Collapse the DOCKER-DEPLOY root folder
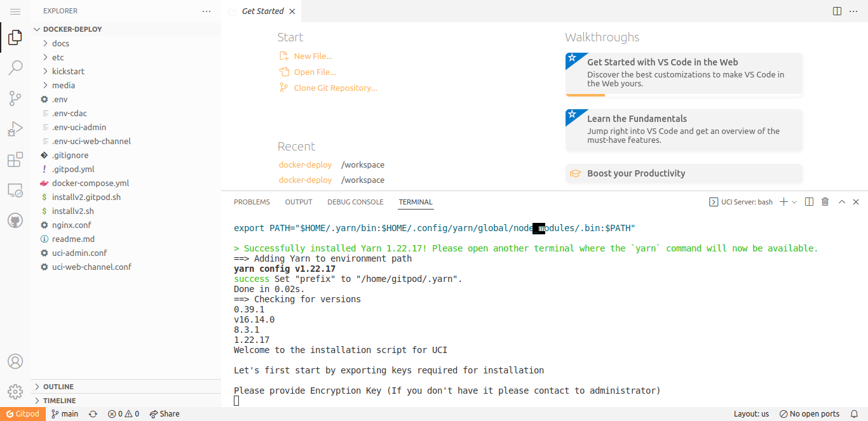 pyautogui.click(x=126, y=29)
